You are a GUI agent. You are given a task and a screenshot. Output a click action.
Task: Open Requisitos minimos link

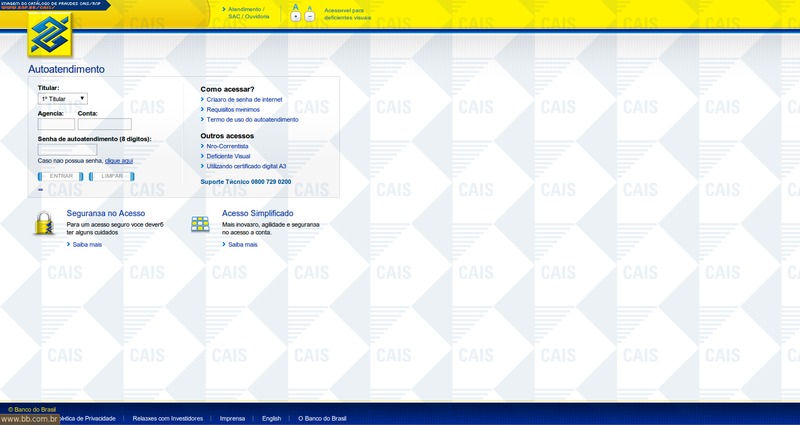[x=232, y=110]
